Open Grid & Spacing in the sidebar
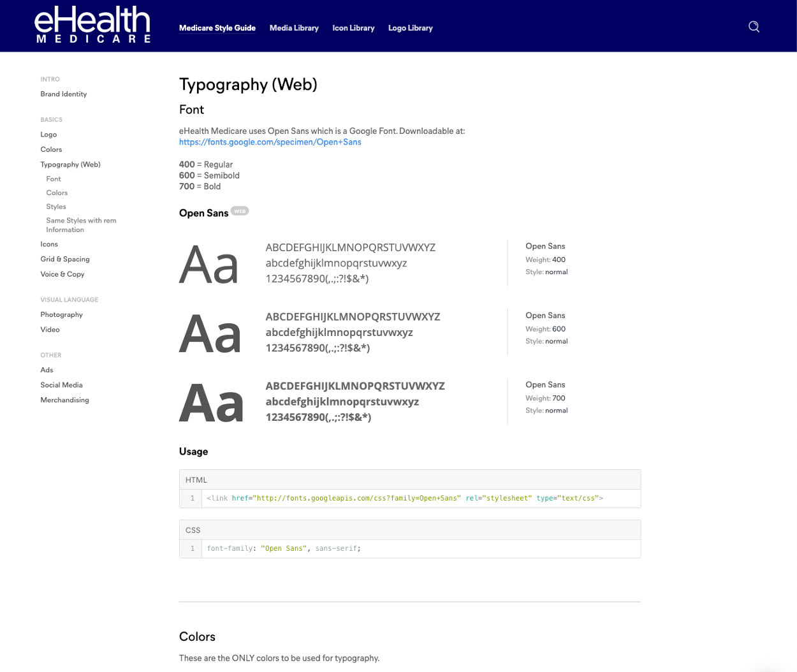The width and height of the screenshot is (797, 672). point(65,259)
